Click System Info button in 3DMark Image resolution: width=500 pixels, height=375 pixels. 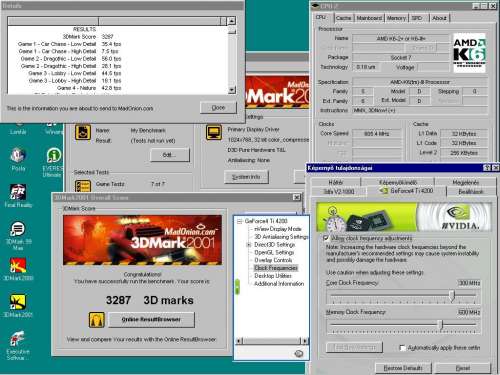coord(246,177)
